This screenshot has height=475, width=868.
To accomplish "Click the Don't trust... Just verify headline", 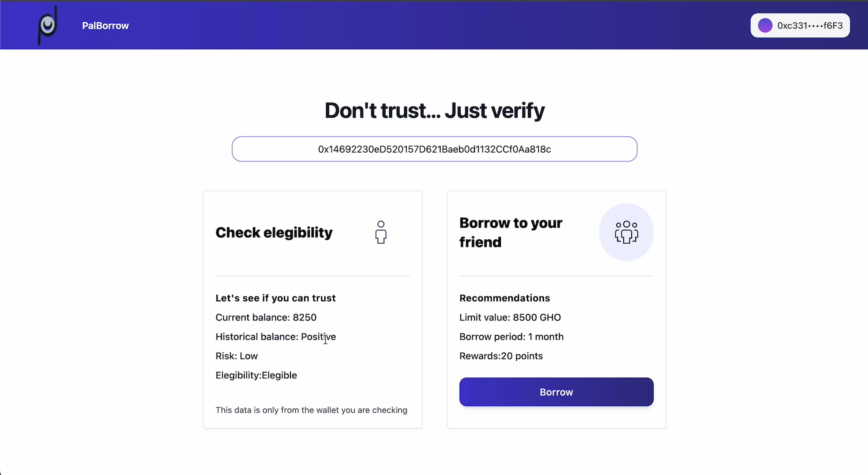I will click(434, 110).
